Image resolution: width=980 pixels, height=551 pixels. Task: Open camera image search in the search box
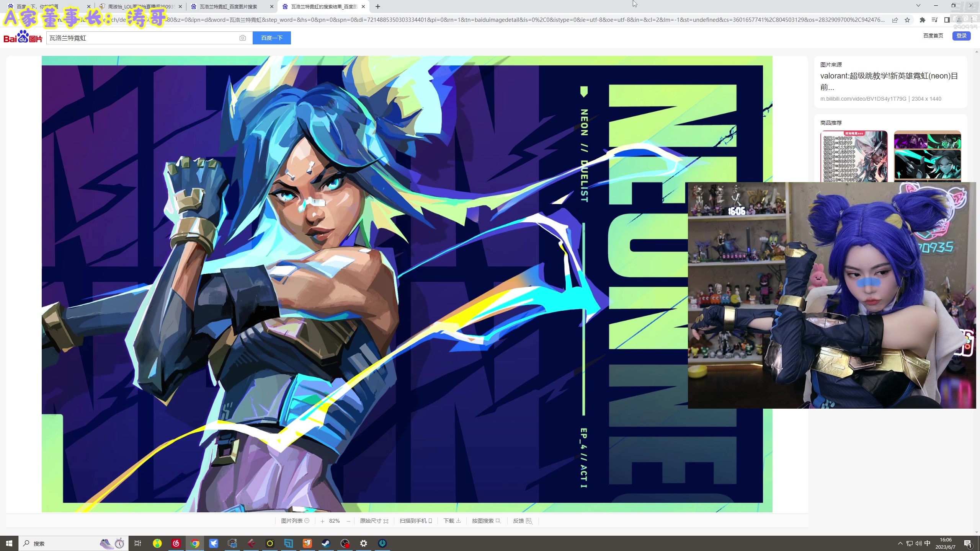[243, 38]
